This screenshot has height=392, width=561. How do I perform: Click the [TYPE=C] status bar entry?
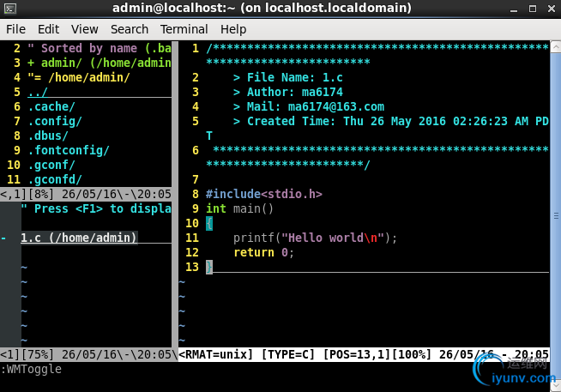tap(288, 355)
